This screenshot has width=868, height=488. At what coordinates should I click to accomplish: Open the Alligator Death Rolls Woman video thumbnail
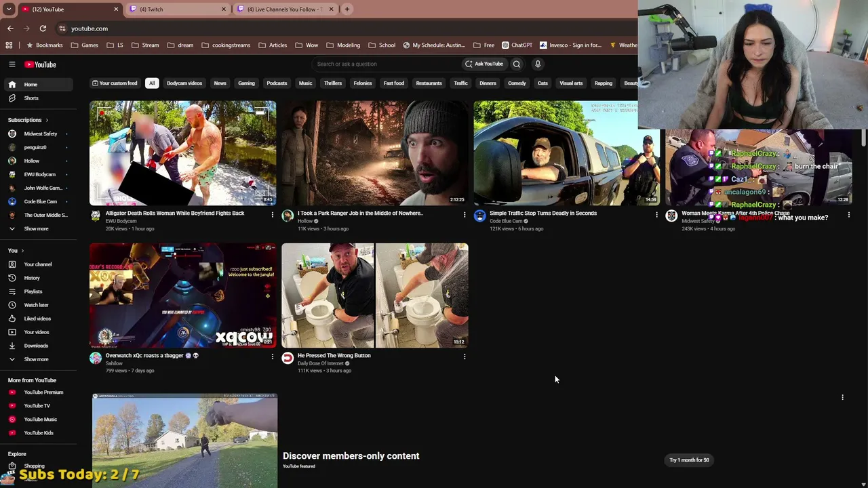point(183,153)
